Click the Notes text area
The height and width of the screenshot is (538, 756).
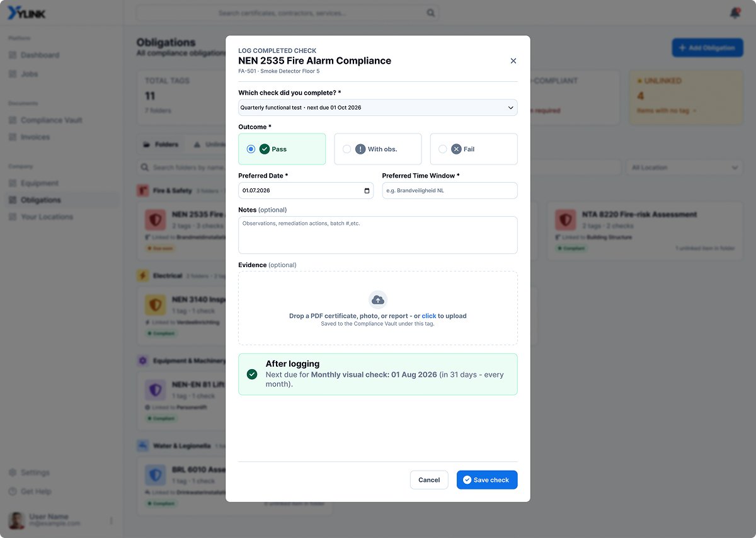pos(378,235)
